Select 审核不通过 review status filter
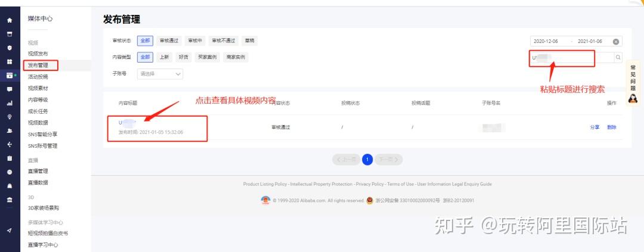This screenshot has height=252, width=644. 224,41
